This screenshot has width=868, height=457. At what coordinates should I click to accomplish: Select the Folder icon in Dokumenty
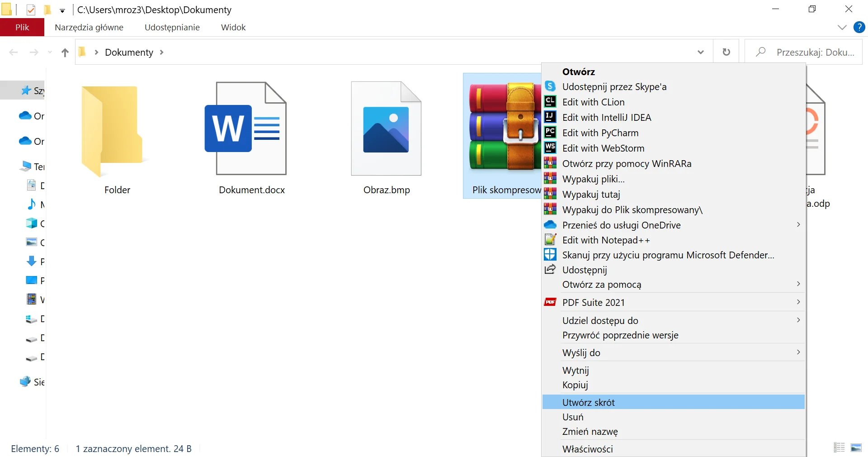[113, 131]
